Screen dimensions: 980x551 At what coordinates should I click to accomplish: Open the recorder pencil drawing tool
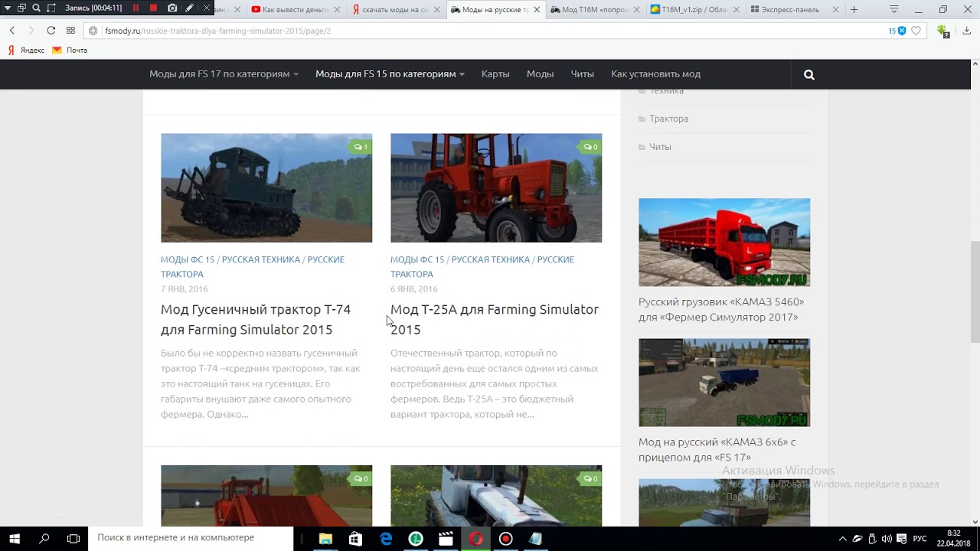[x=189, y=8]
